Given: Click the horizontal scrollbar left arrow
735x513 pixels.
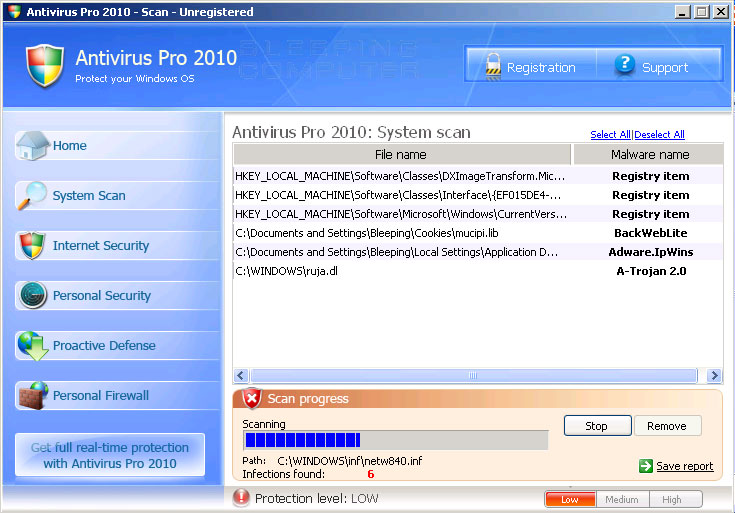Looking at the screenshot, I should [x=241, y=375].
